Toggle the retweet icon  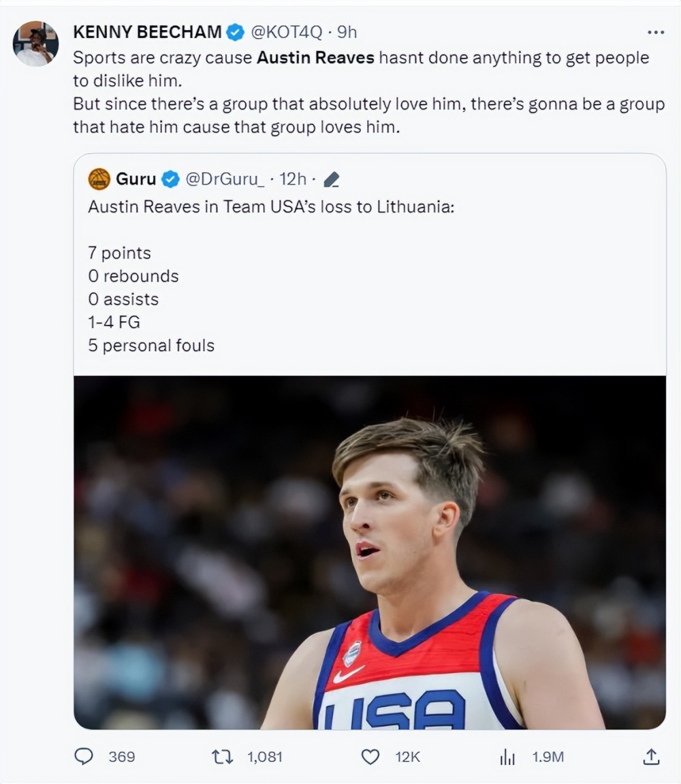(x=221, y=756)
